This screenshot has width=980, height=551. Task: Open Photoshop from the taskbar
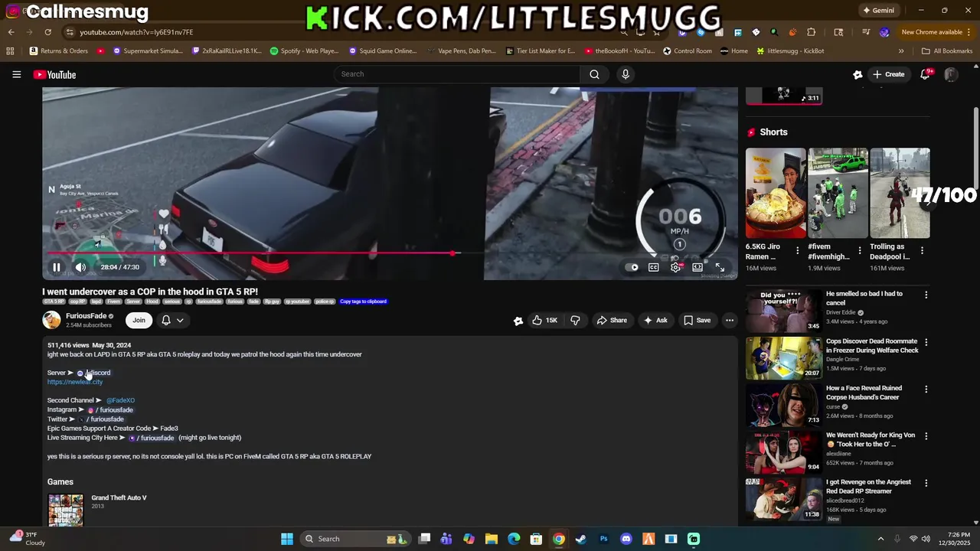(x=603, y=539)
